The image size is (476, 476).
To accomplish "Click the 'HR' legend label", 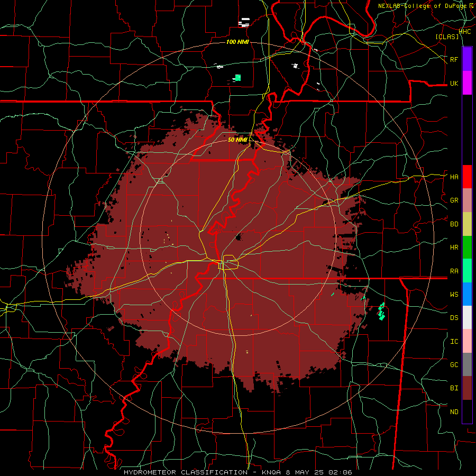I will 454,248.
